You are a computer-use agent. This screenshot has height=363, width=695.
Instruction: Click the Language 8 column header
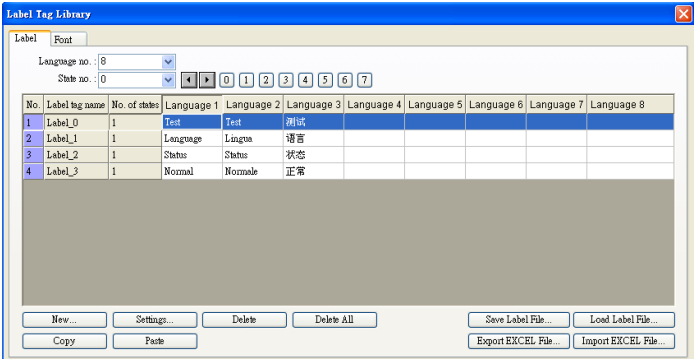(x=630, y=105)
